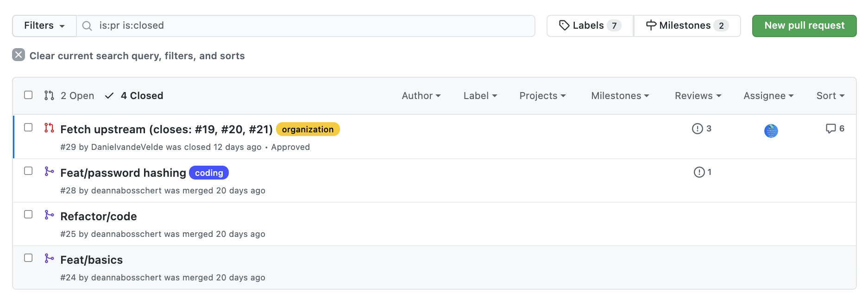Click the alert icon showing 3 on Fetch upstream
868x298 pixels.
click(702, 129)
